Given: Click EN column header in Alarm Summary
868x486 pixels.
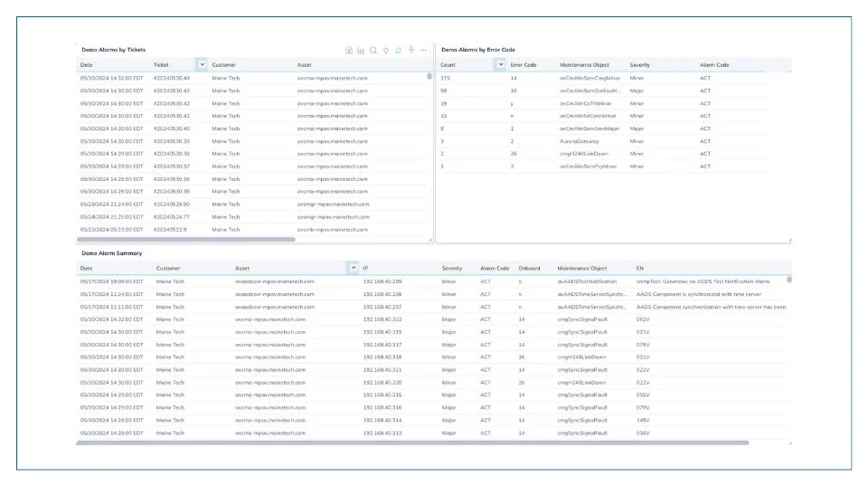Looking at the screenshot, I should point(640,268).
